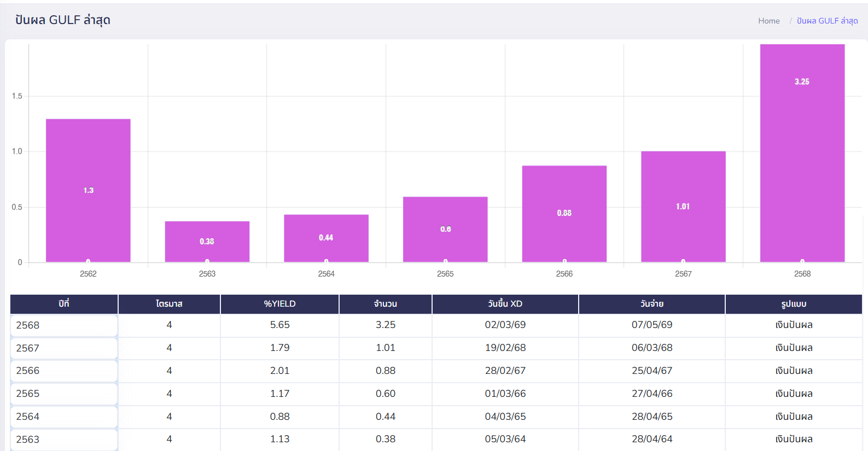This screenshot has height=451, width=868.
Task: Click เงินปันผล in the 2568 row
Action: click(794, 325)
